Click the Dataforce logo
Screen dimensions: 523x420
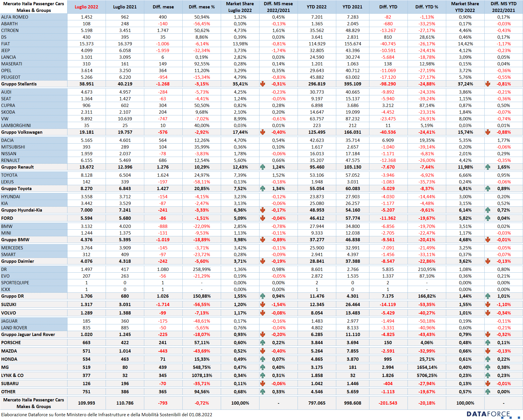tap(493, 414)
